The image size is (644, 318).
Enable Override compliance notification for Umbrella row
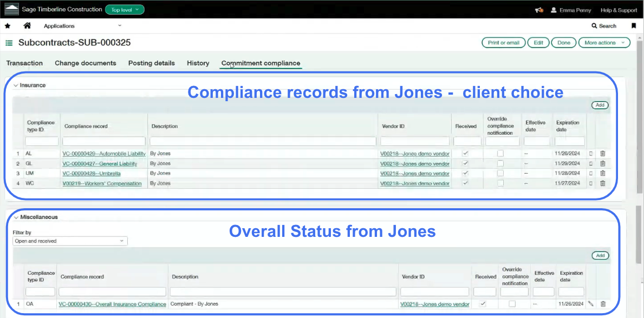500,174
